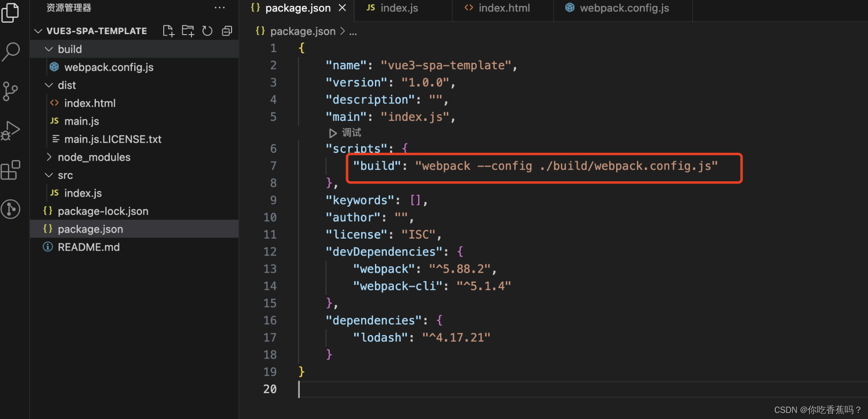
Task: Click the "webpack-cli" dependency key
Action: point(398,286)
